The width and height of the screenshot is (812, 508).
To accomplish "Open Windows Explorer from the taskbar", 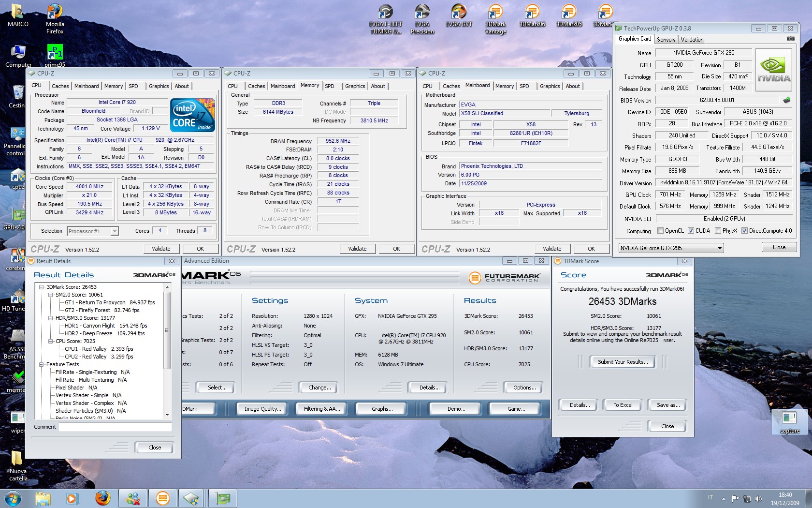I will coord(43,498).
